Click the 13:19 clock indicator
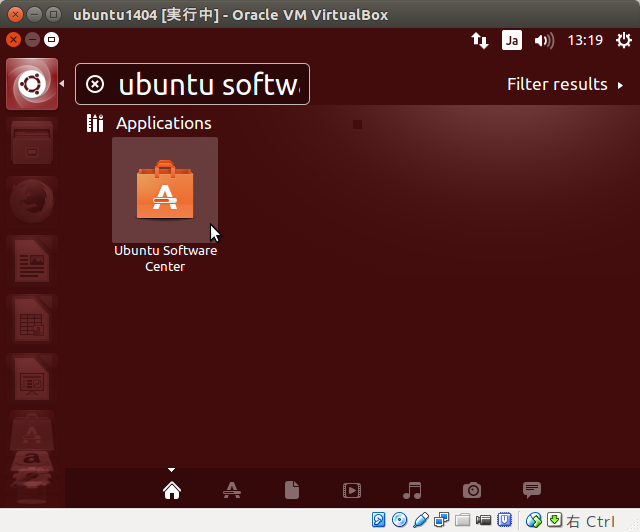640x532 pixels. [x=585, y=40]
